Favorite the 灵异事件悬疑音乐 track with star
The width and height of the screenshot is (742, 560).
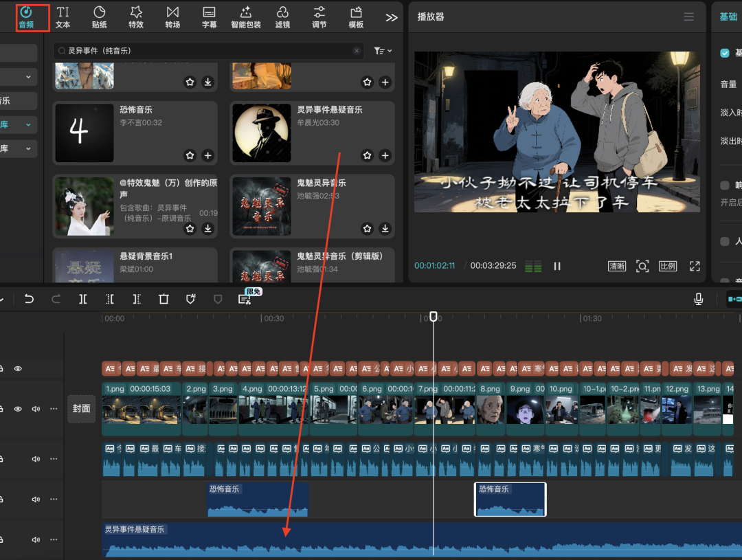pyautogui.click(x=367, y=155)
